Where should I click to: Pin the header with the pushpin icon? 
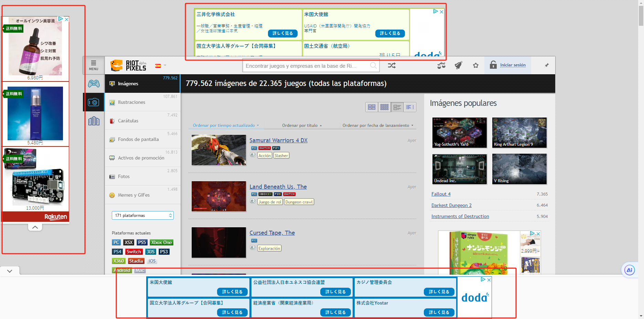coord(547,65)
